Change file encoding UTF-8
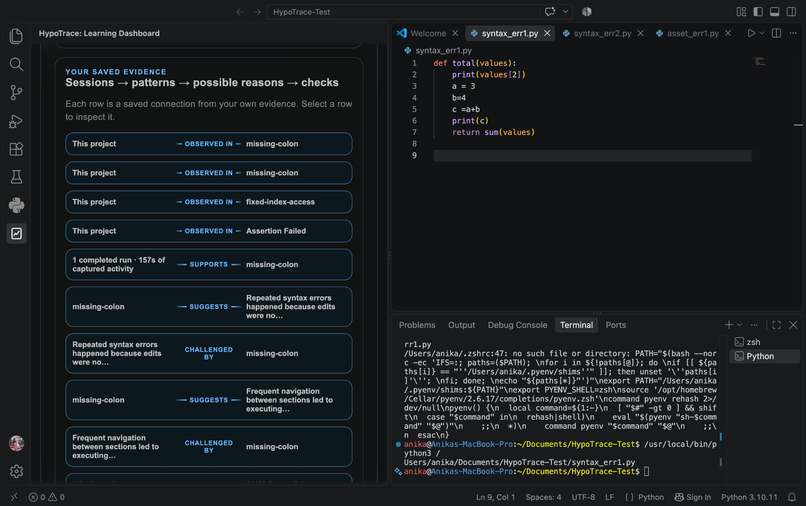806x506 pixels. [x=583, y=497]
